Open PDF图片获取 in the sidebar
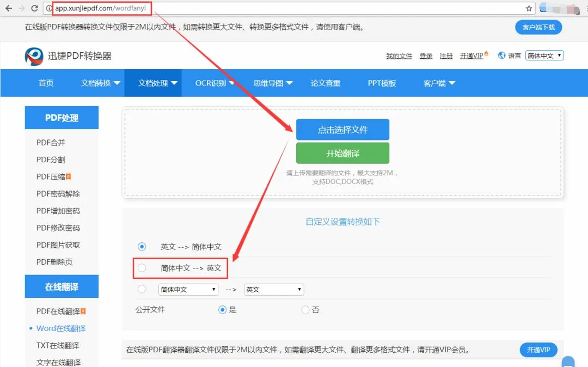588x367 pixels. (x=58, y=245)
